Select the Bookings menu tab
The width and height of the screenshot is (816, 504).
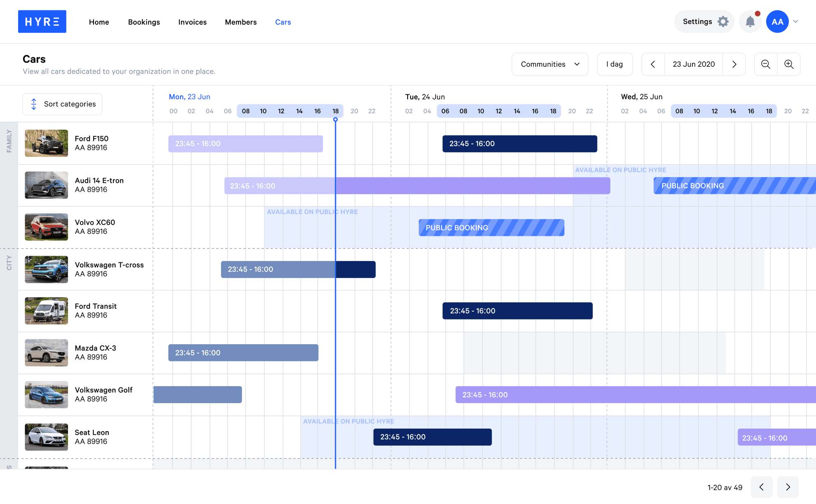pyautogui.click(x=144, y=21)
